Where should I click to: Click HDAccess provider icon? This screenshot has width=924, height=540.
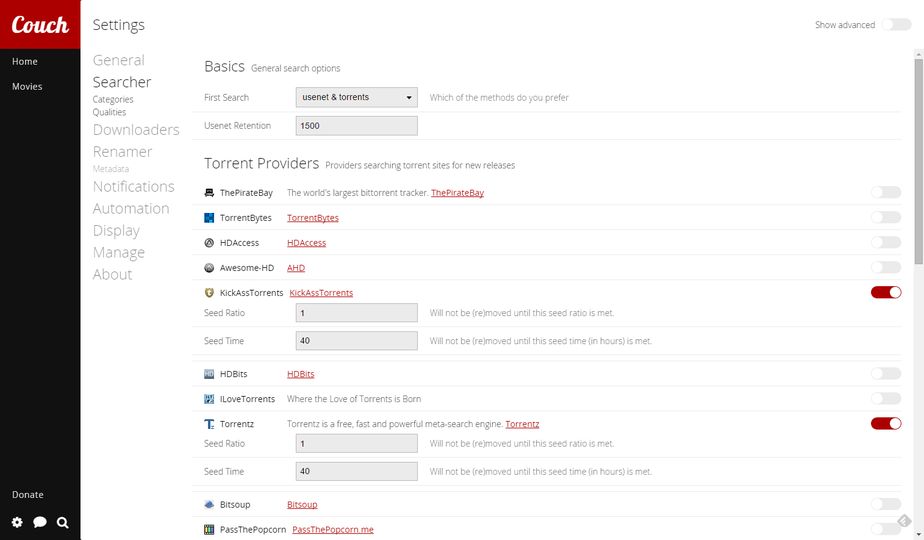(209, 242)
